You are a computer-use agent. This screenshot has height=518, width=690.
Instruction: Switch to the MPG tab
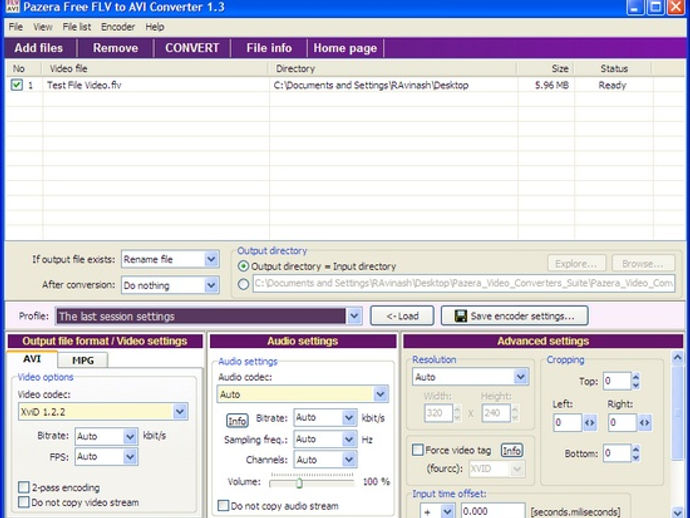pos(83,360)
